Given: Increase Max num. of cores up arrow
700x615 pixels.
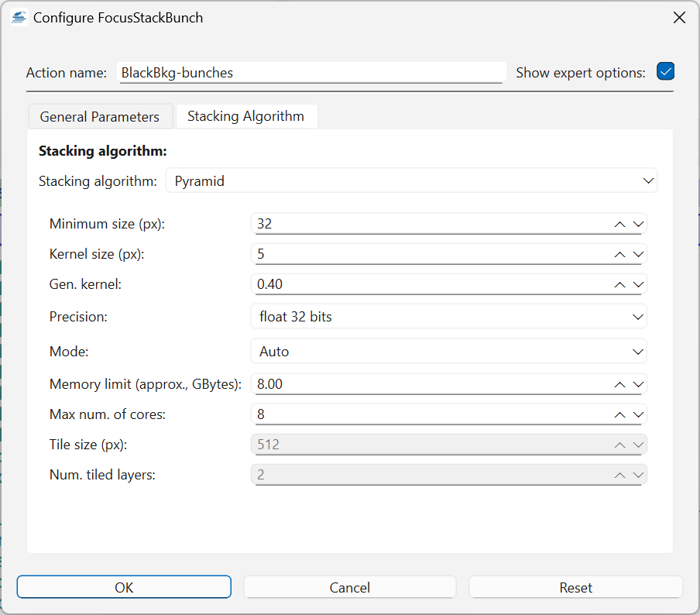Looking at the screenshot, I should pyautogui.click(x=619, y=414).
